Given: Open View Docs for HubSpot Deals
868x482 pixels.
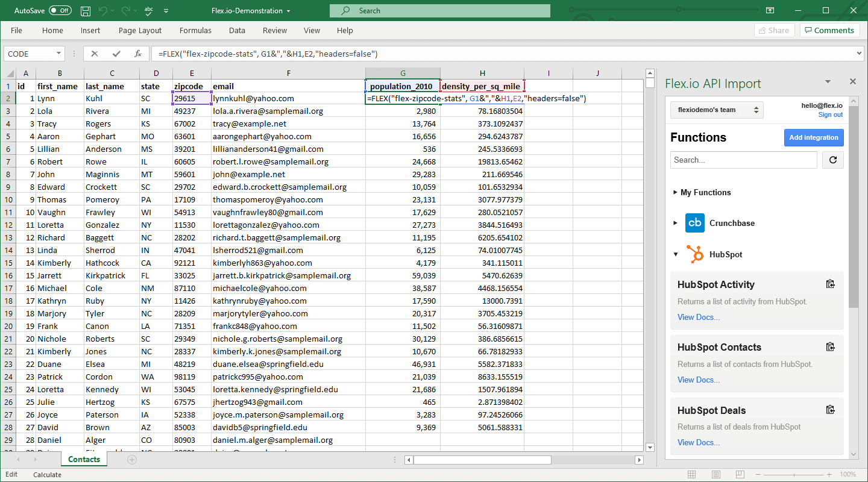Looking at the screenshot, I should click(698, 442).
